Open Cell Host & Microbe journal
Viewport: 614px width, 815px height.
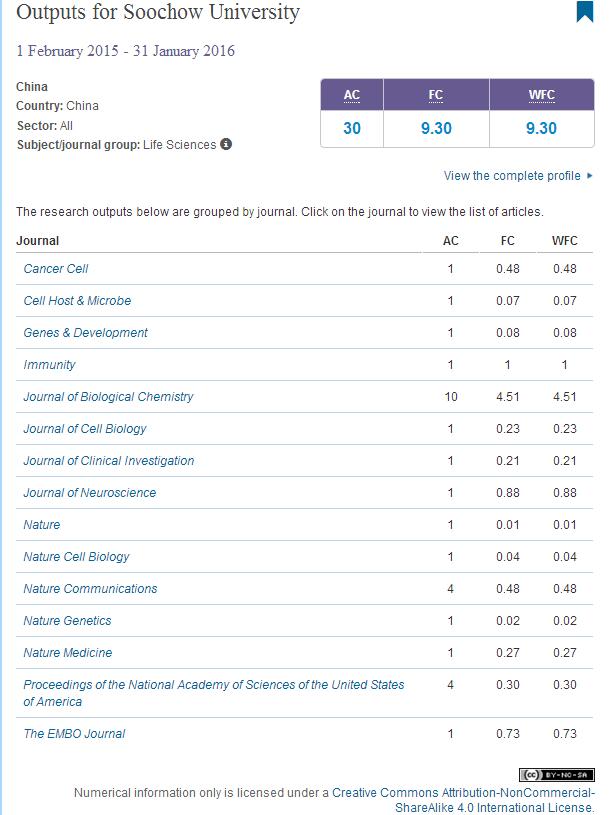point(77,301)
